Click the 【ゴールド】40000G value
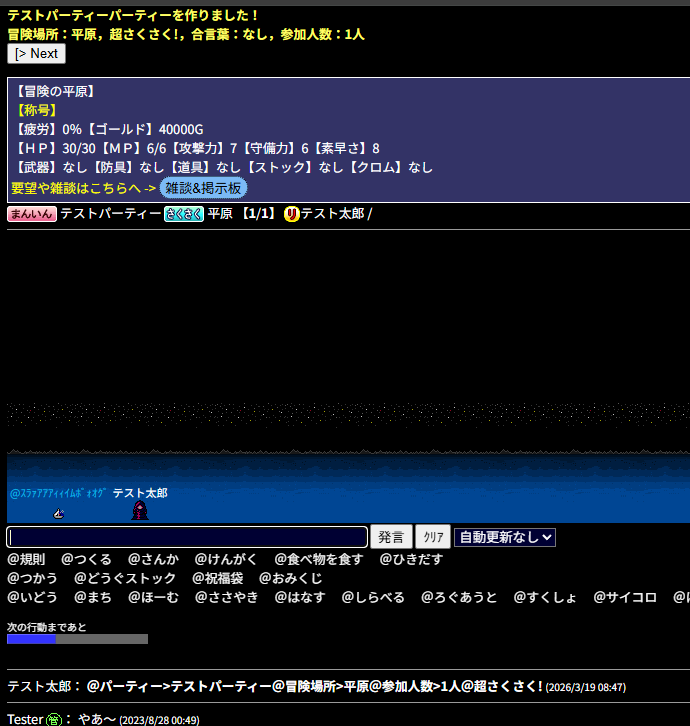The width and height of the screenshot is (690, 726). tap(145, 129)
